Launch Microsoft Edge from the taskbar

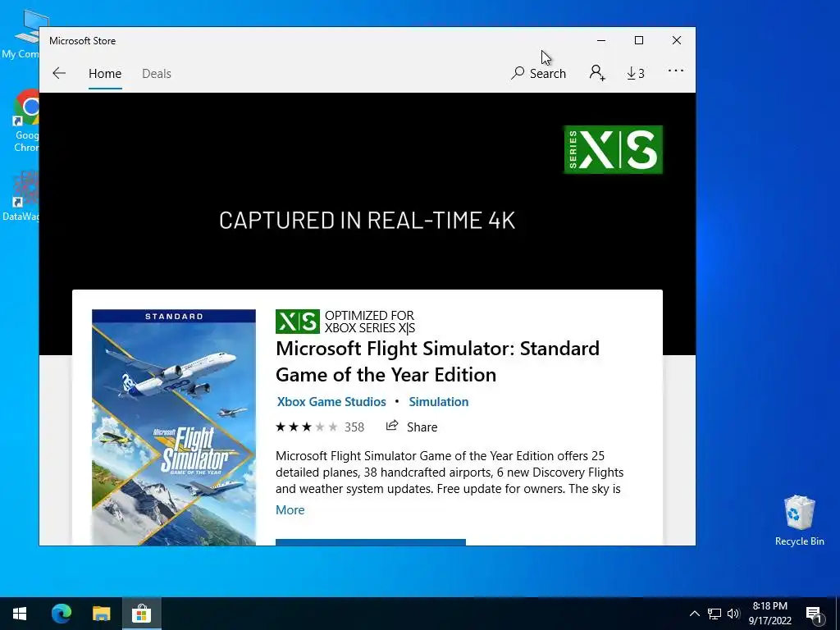tap(61, 614)
